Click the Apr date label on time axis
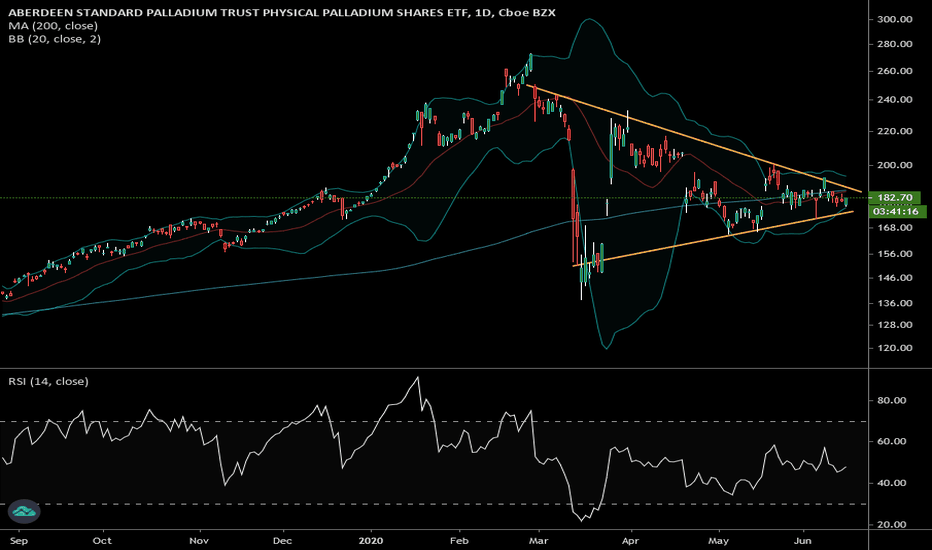This screenshot has width=932, height=550. [x=630, y=540]
